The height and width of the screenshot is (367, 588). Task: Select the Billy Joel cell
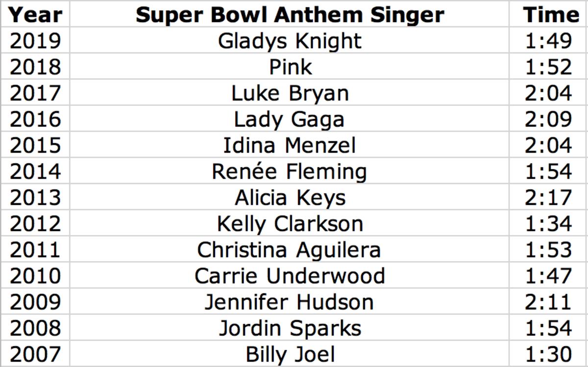(290, 354)
